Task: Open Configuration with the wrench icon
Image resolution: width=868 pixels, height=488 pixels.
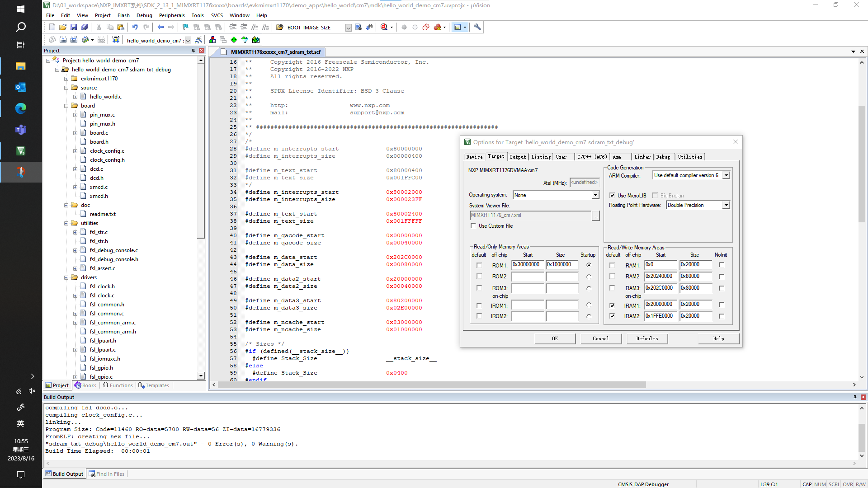Action: (478, 27)
